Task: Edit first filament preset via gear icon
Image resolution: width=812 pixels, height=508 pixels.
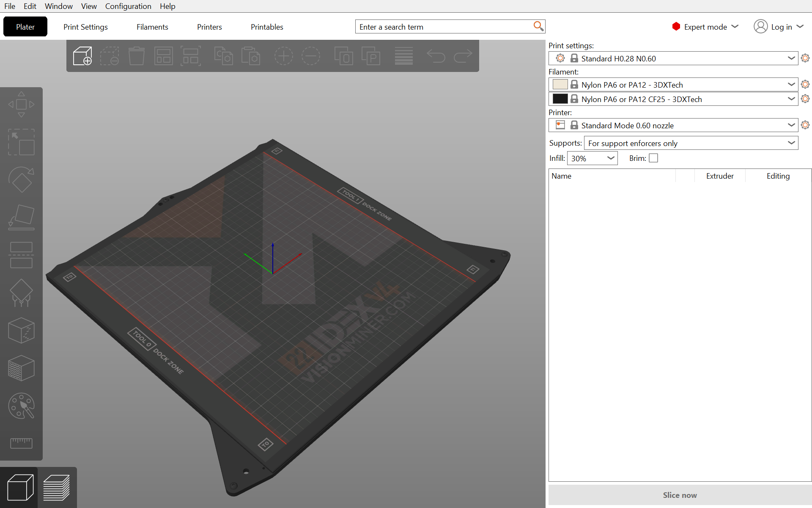Action: tap(805, 84)
